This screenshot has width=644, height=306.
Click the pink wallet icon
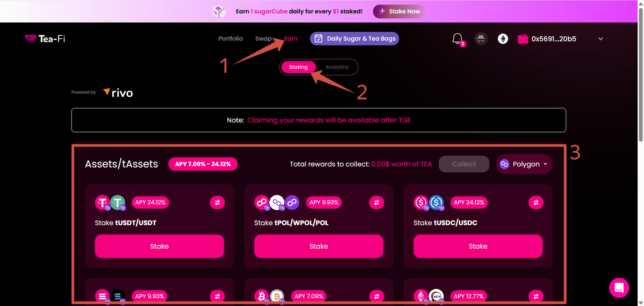pyautogui.click(x=523, y=39)
